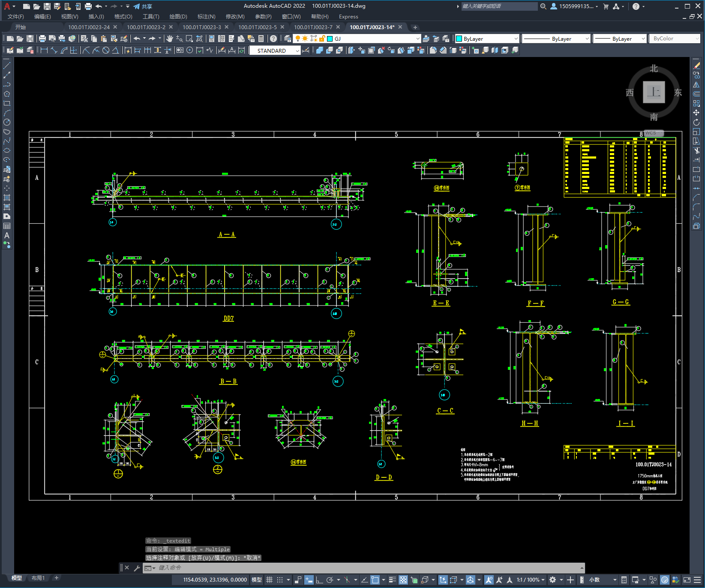Screen dimensions: 705x588
Task: Switch to the 100.01TJ0023-24 drawing tab
Action: coord(89,27)
